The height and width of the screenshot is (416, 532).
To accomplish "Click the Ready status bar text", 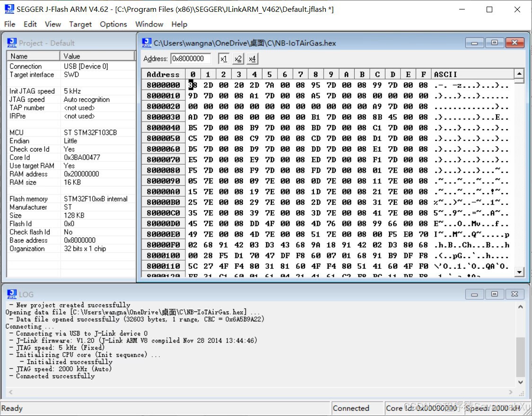I will 12,408.
